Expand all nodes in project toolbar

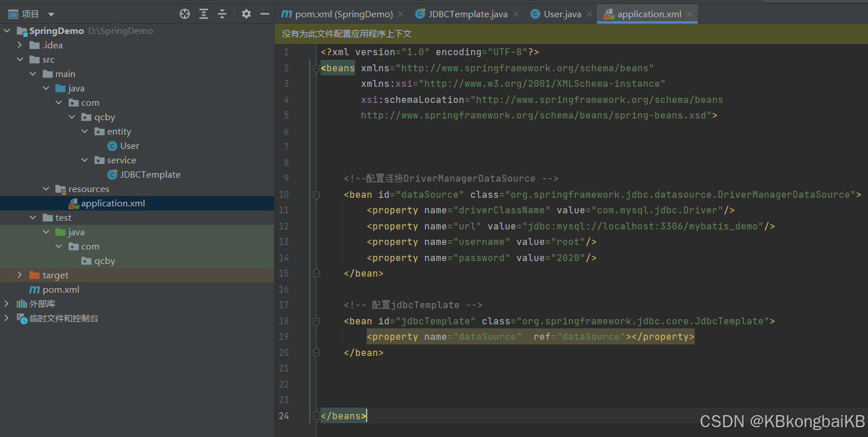[204, 14]
